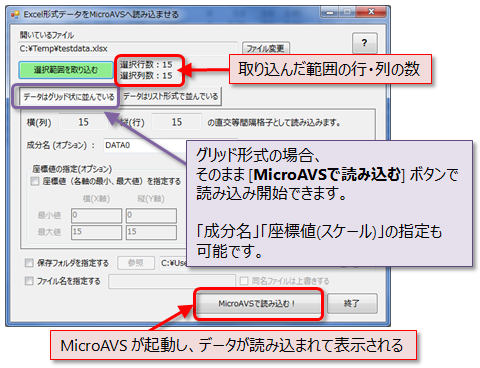Click the 座標値の指定(オプション) group label
Screen dimensions: 480x368
tap(72, 169)
